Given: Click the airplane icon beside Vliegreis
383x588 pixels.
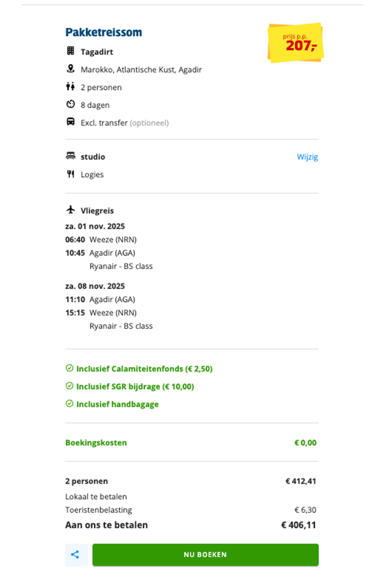Looking at the screenshot, I should coord(71,210).
